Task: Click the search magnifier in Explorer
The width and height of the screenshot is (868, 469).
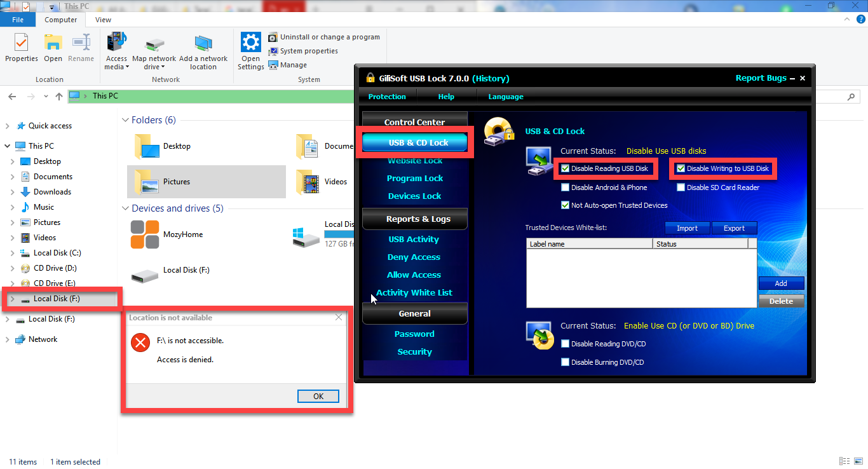Action: (851, 97)
